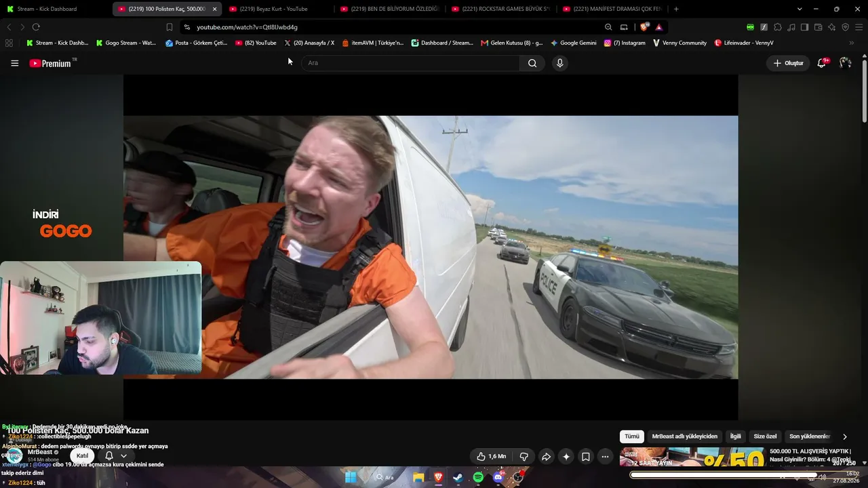The height and width of the screenshot is (488, 868).
Task: Open the browser extensions puzzle icon
Action: tap(778, 27)
